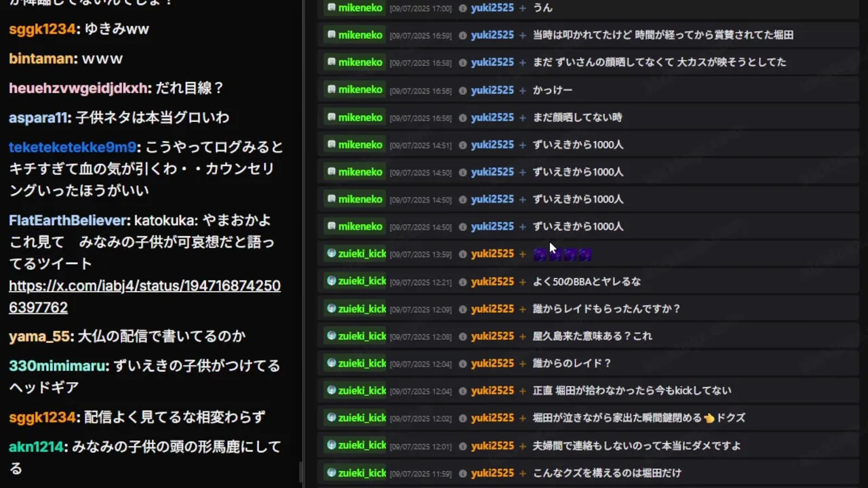Image resolution: width=868 pixels, height=488 pixels.
Task: Click plus icon before まだ ずいさんの顔晒してなくて message
Action: coord(522,62)
